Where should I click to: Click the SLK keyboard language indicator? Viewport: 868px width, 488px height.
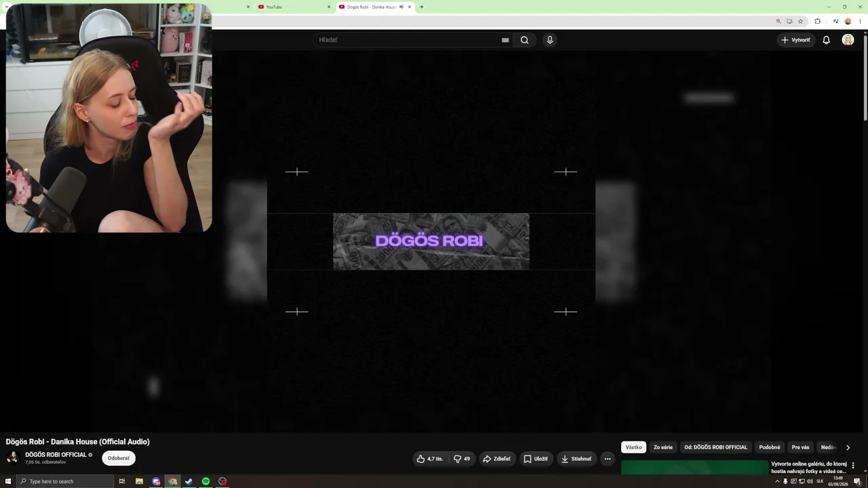[x=820, y=481]
